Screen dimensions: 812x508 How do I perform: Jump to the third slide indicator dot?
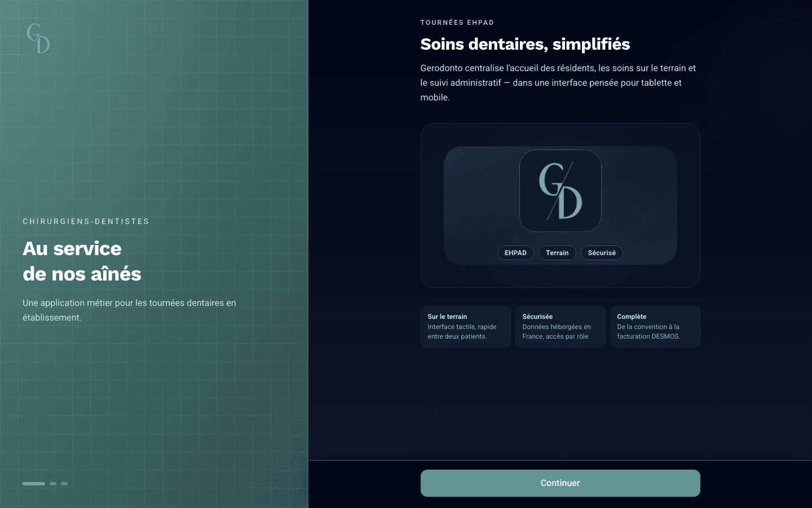64,484
